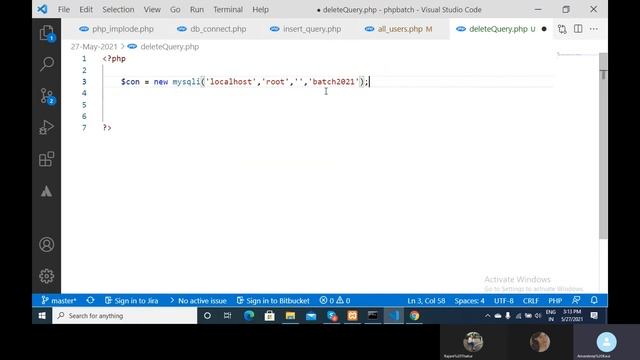
Task: Open the Run menu
Action: 197,9
